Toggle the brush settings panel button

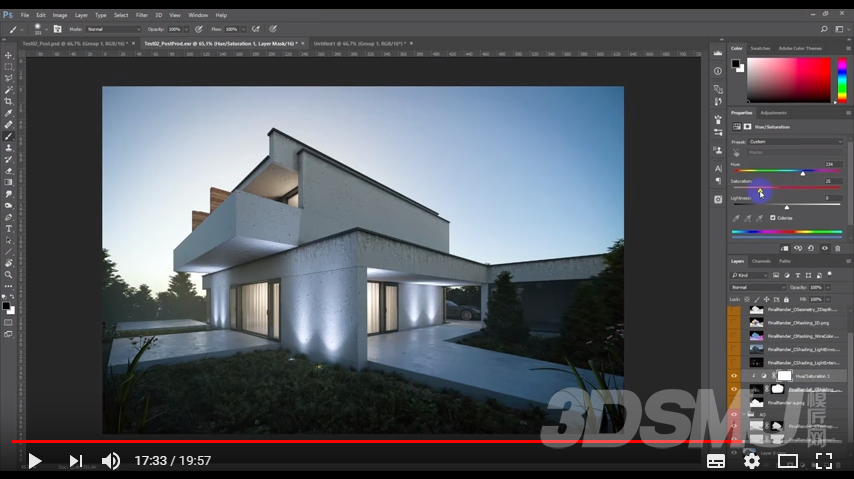pos(57,29)
